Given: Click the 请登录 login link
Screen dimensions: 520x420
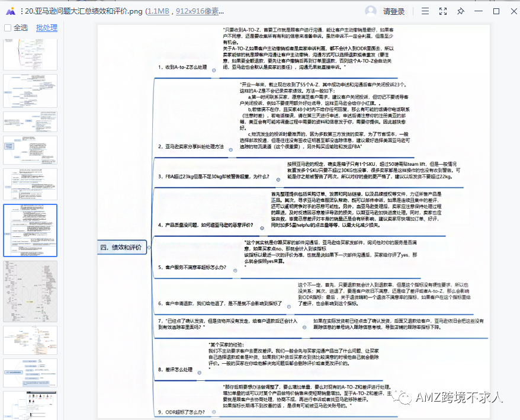Looking at the screenshot, I should point(394,11).
